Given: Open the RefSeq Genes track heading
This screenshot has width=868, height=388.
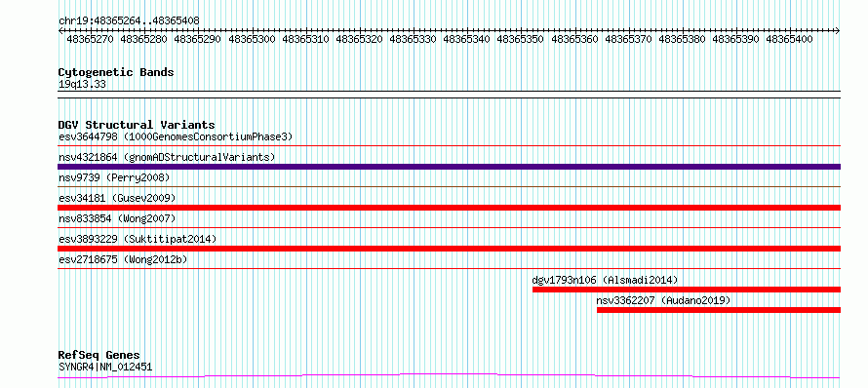Looking at the screenshot, I should click(99, 355).
